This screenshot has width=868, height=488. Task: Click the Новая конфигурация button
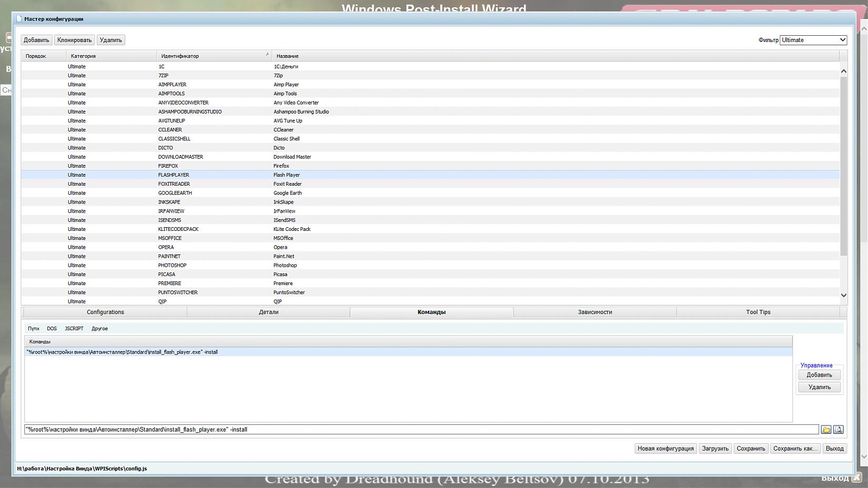point(665,449)
